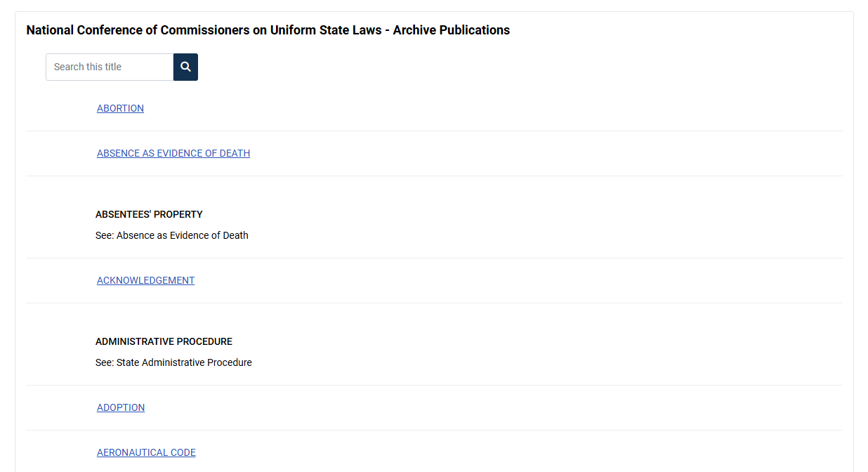Place cursor in title search box
This screenshot has width=868, height=472.
tap(110, 67)
